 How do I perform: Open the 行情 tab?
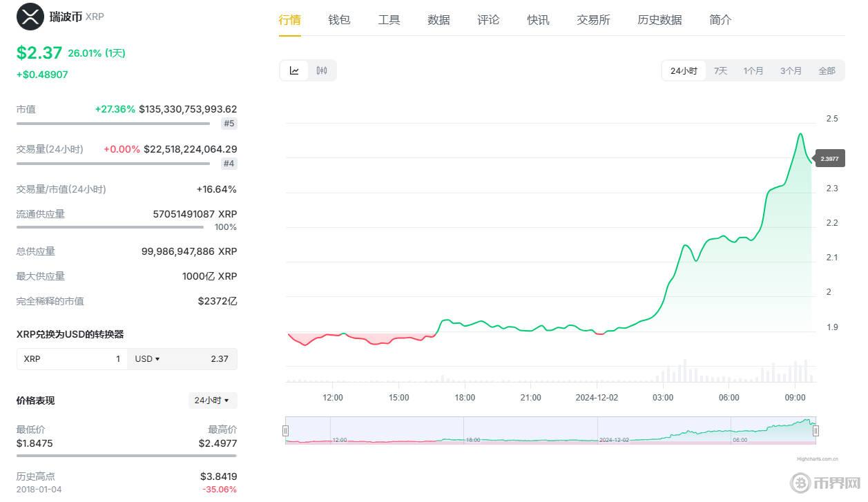[290, 20]
